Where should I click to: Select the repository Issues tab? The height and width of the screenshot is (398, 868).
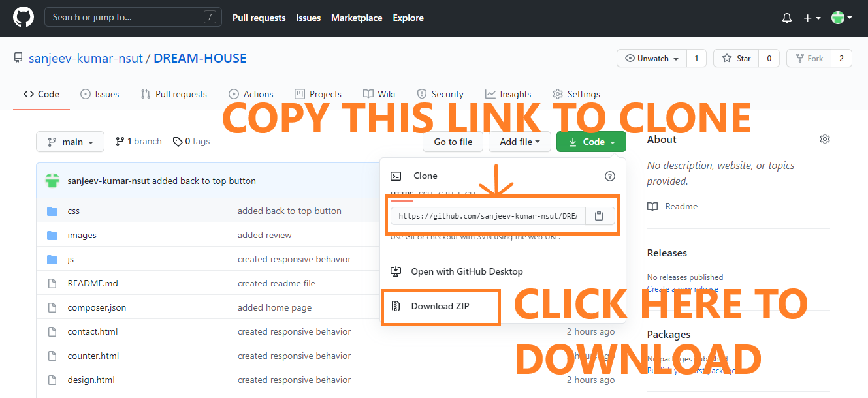(x=100, y=94)
